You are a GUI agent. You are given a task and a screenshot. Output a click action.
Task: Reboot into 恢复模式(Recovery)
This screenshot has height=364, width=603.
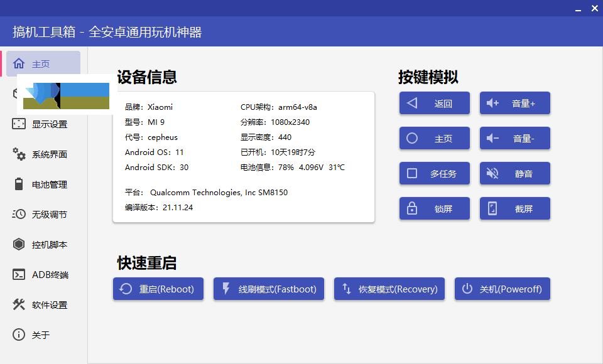pyautogui.click(x=389, y=289)
